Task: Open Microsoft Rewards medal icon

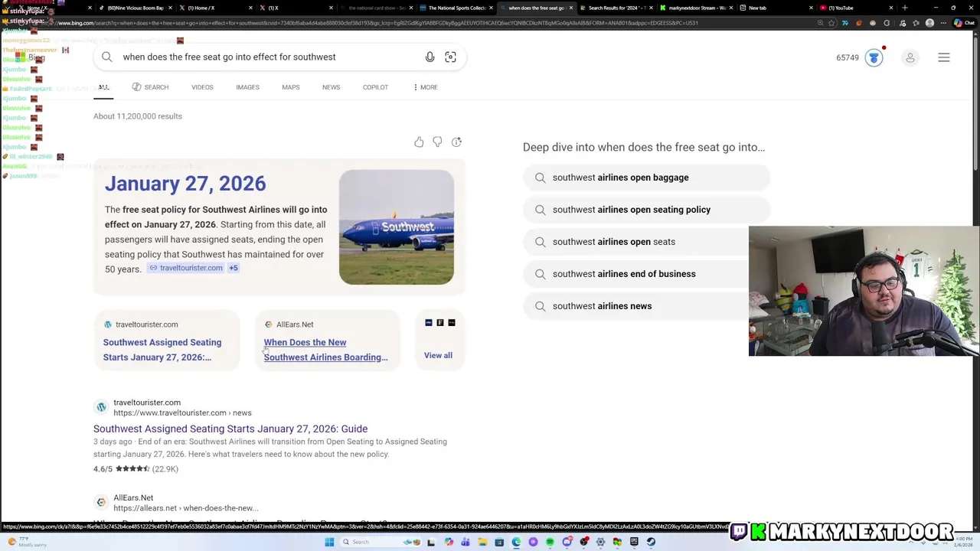Action: (x=874, y=57)
